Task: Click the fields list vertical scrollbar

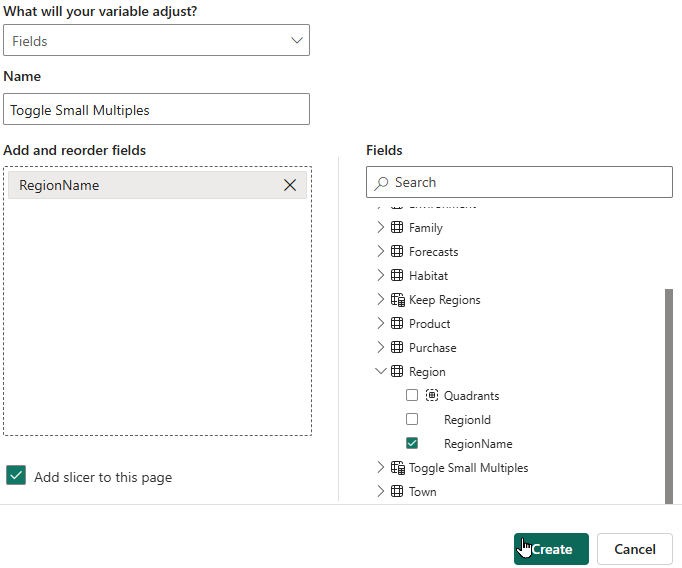Action: [x=669, y=396]
